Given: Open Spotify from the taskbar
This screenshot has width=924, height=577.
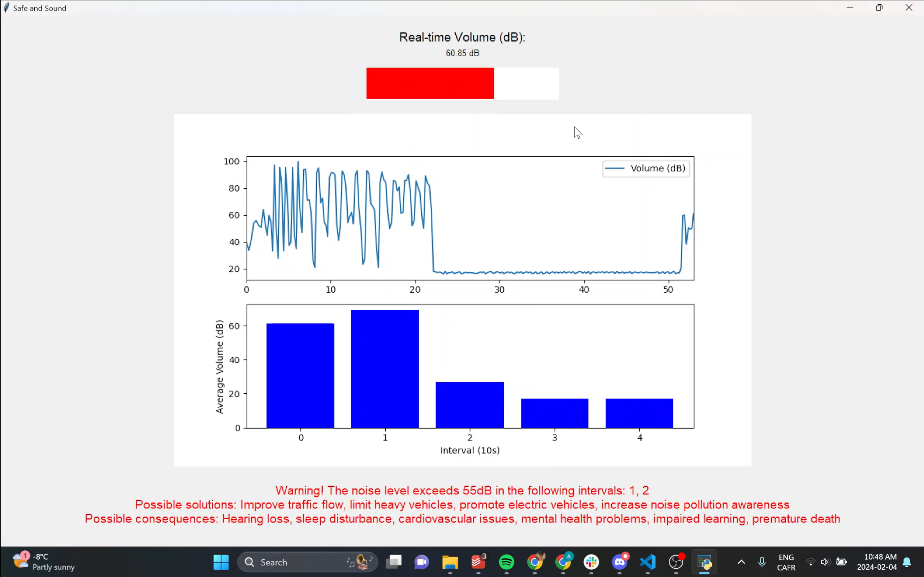Looking at the screenshot, I should pyautogui.click(x=506, y=562).
